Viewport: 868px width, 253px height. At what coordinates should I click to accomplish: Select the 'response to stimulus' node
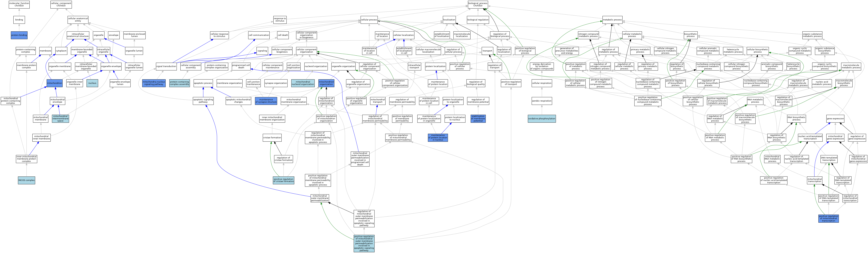click(x=280, y=20)
